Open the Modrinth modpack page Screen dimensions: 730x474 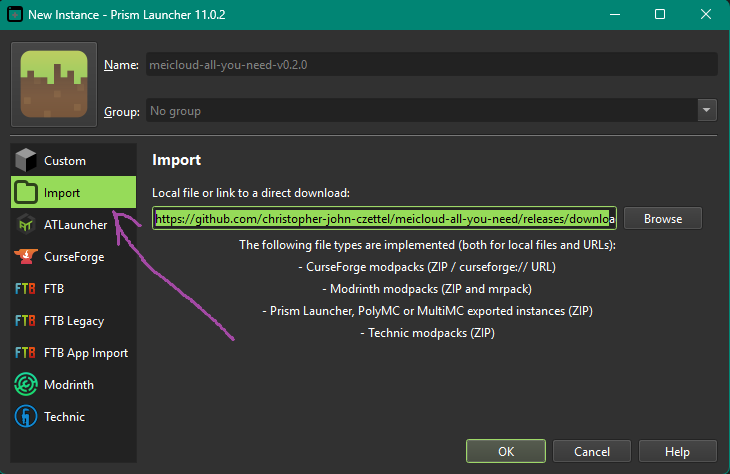pyautogui.click(x=74, y=385)
